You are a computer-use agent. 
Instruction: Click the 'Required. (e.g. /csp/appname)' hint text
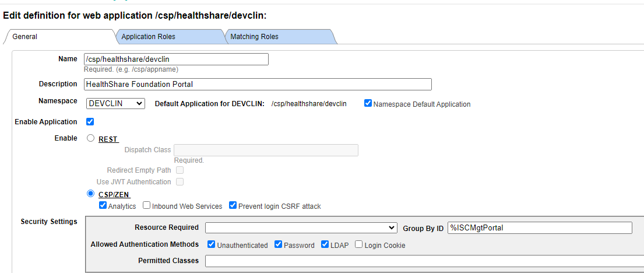click(x=131, y=69)
